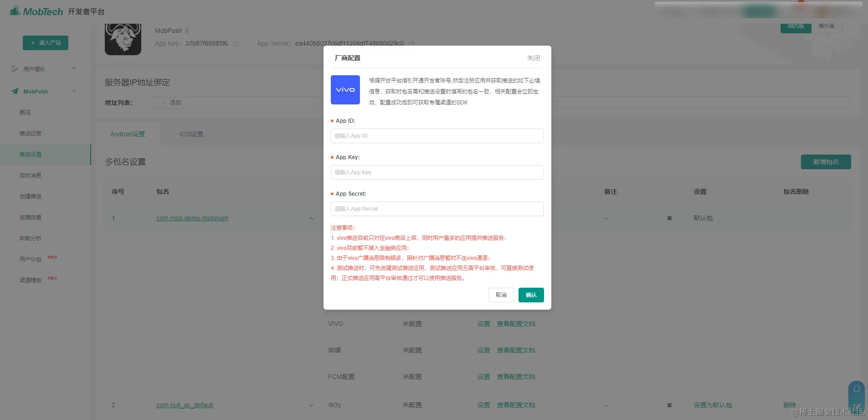868x420 pixels.
Task: Click the MobPush paper plane sidebar icon
Action: click(x=15, y=91)
